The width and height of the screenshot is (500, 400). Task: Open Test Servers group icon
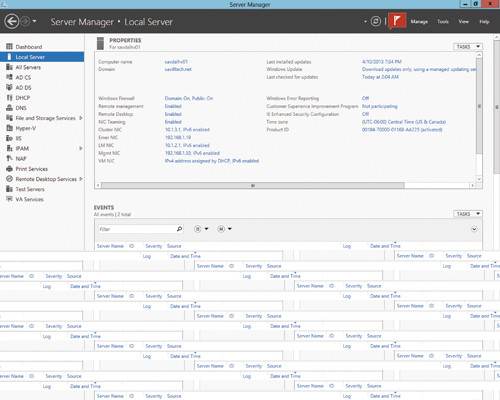[9, 189]
